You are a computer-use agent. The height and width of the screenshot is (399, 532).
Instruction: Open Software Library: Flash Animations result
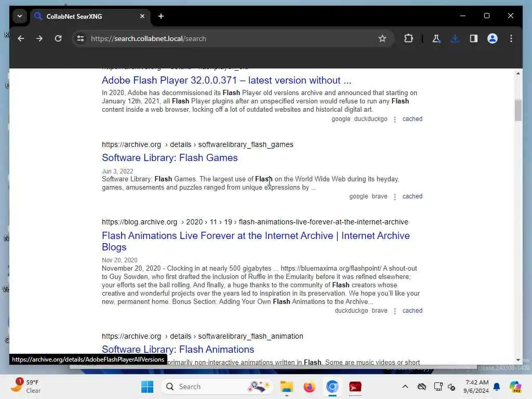pyautogui.click(x=178, y=350)
